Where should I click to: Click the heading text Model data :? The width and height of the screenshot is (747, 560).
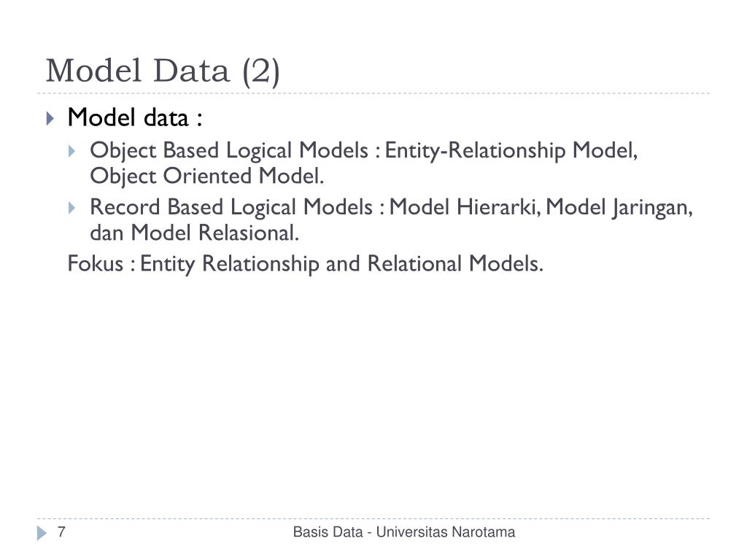tap(135, 117)
